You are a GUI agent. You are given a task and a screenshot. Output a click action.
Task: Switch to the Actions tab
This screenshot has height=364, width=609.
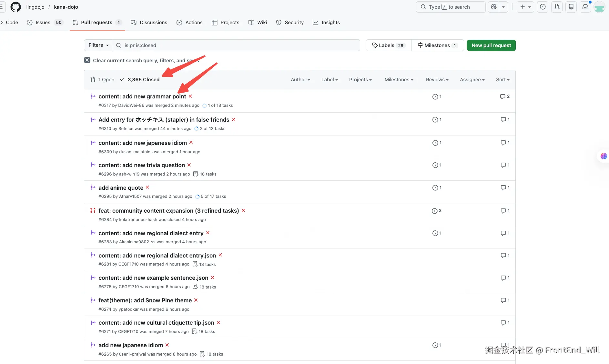189,22
